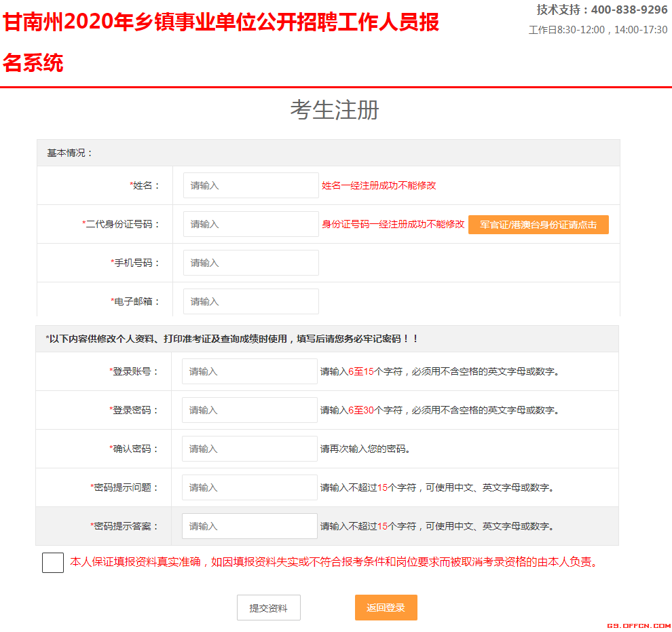Click the 密码提示答案 row's 15个字符 hint text
The image size is (672, 632).
click(437, 525)
